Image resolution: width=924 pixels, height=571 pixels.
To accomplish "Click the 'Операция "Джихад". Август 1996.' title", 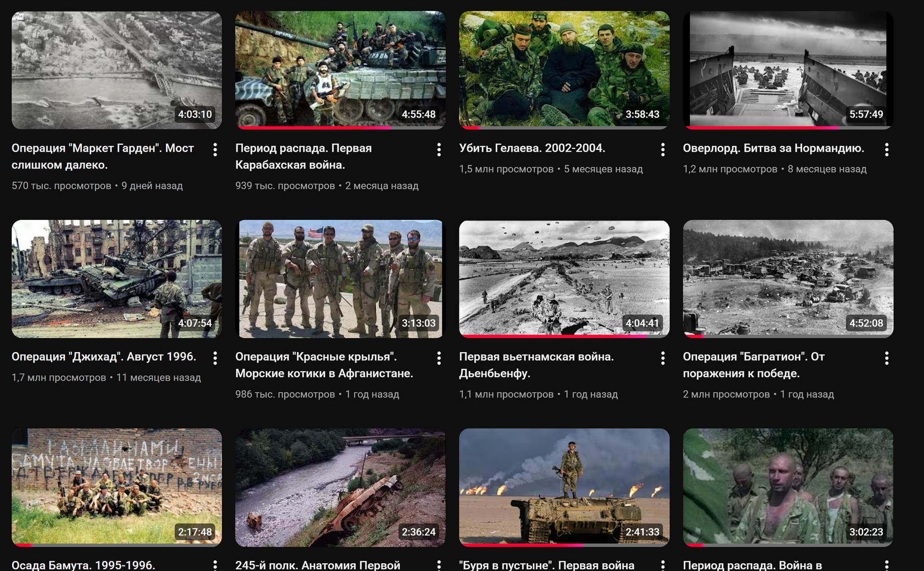I will (x=104, y=357).
